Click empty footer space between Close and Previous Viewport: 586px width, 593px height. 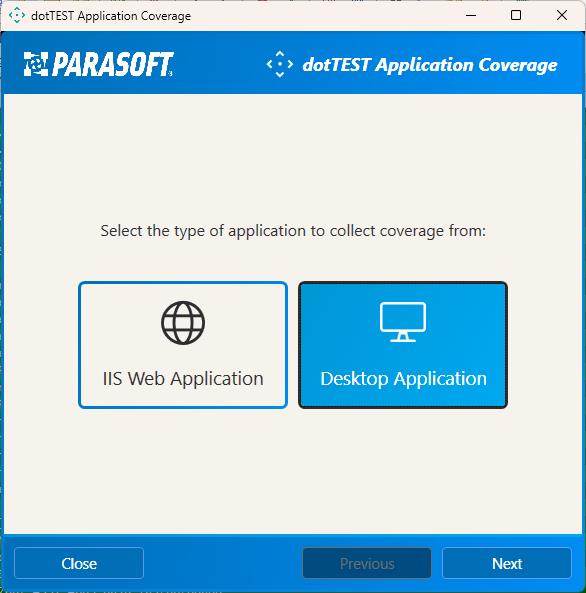coord(223,564)
